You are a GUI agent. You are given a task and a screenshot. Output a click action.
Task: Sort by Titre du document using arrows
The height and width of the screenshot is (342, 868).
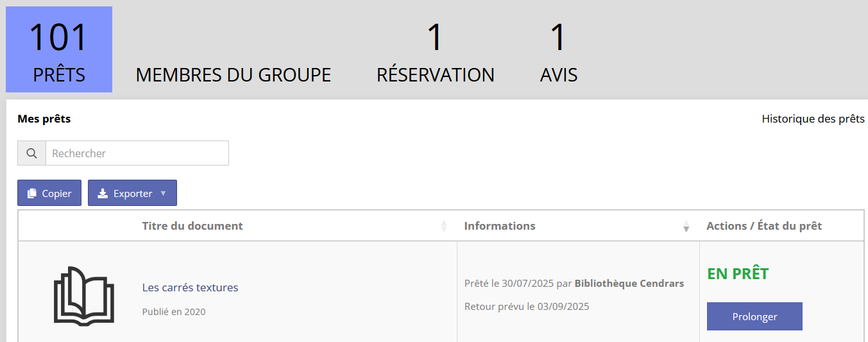(x=443, y=226)
